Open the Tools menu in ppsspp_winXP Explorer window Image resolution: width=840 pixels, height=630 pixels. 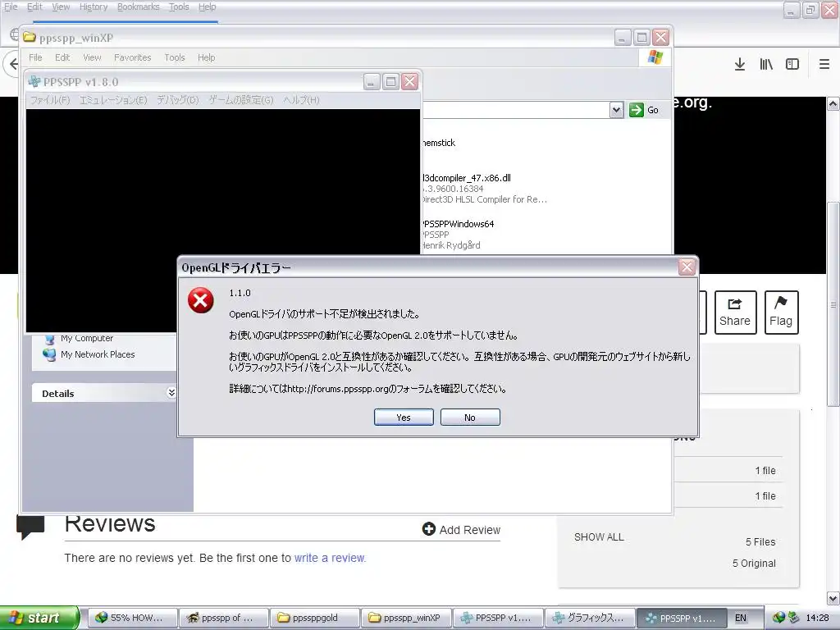(x=174, y=57)
